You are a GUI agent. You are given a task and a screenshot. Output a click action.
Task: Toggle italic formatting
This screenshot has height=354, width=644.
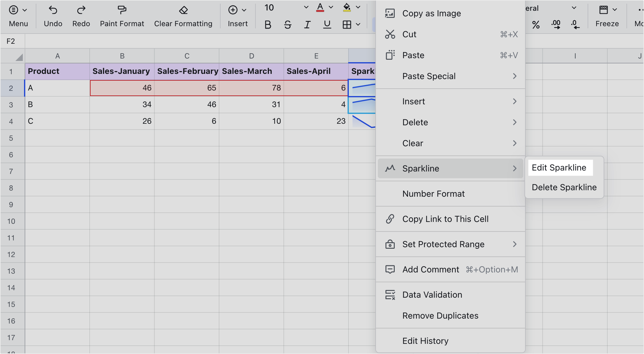[x=307, y=25]
